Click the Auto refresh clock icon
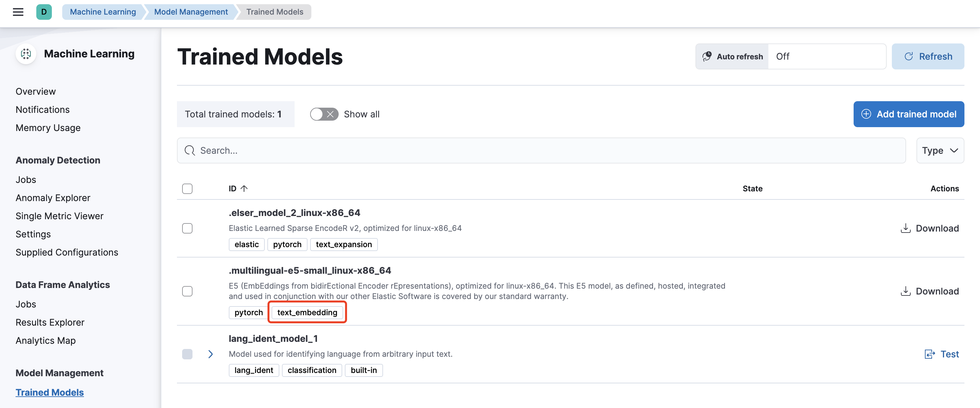 click(x=707, y=56)
